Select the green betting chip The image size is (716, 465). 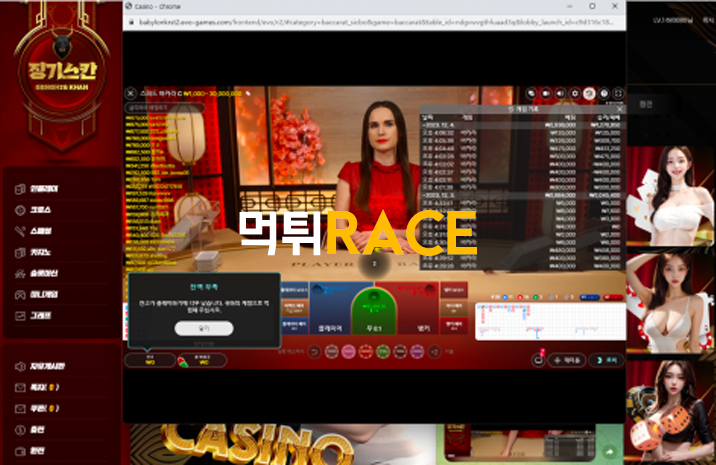click(383, 351)
